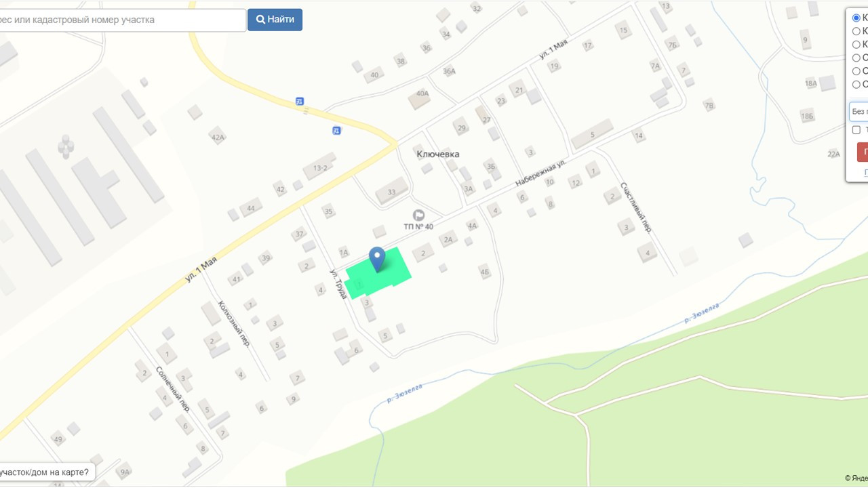The image size is (868, 488).
Task: Select the fourth radio option in panel
Action: click(x=856, y=58)
